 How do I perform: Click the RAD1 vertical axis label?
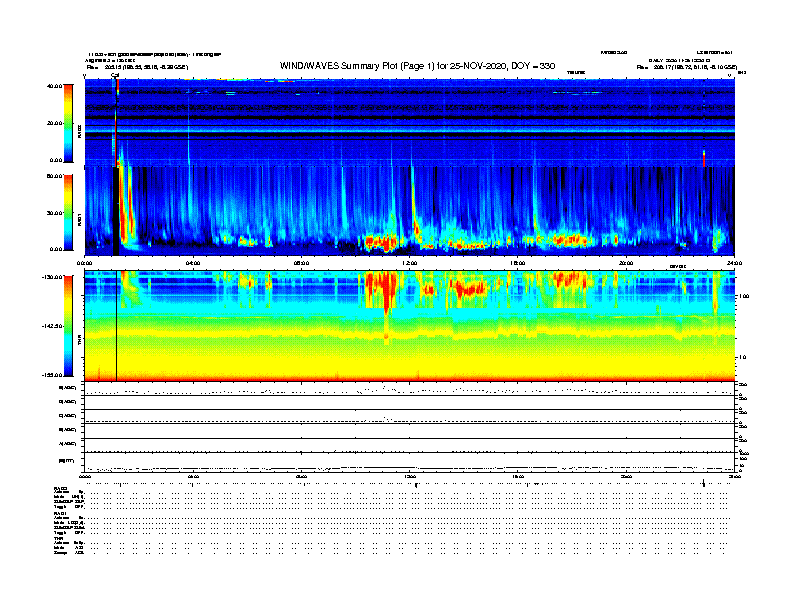(x=80, y=219)
